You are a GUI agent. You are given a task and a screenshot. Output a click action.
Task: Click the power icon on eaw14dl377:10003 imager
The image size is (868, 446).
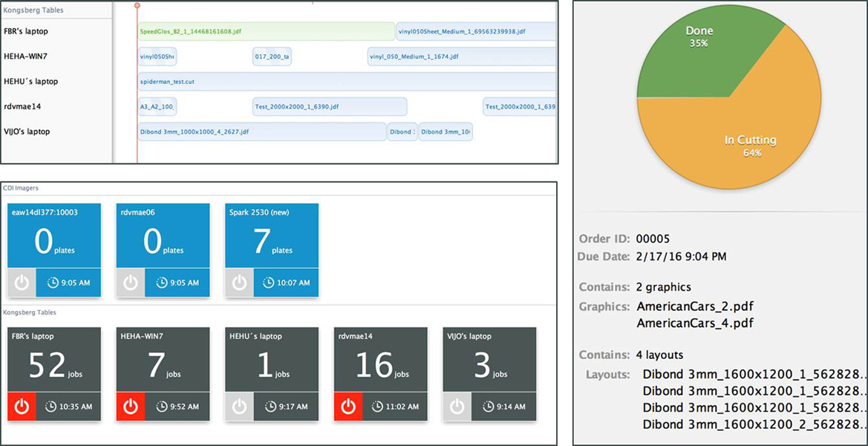coord(21,282)
